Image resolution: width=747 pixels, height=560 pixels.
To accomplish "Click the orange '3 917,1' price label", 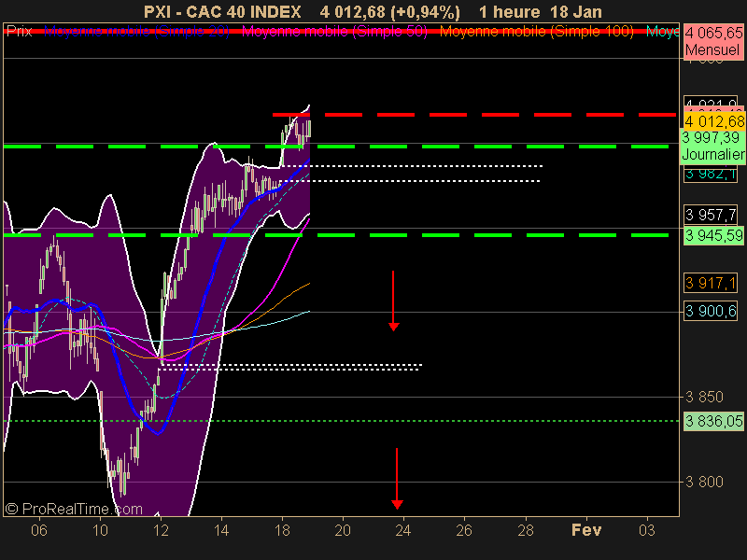I will tap(711, 284).
